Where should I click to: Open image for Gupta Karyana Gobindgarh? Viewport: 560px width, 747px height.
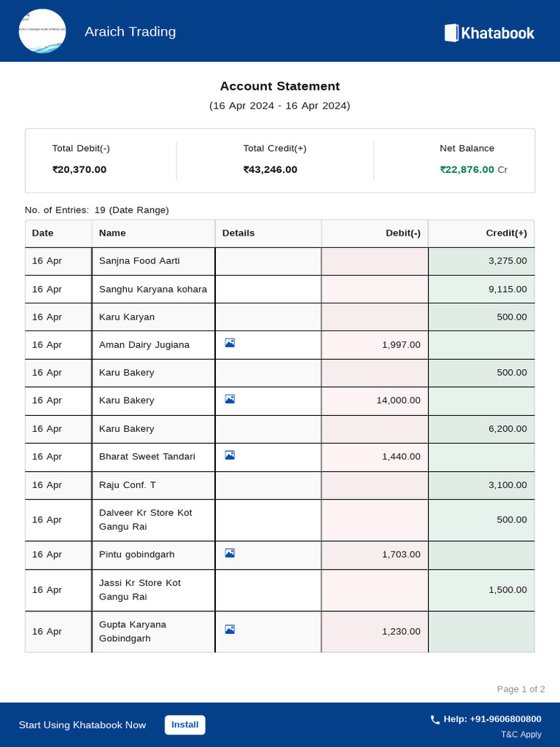[x=230, y=630]
